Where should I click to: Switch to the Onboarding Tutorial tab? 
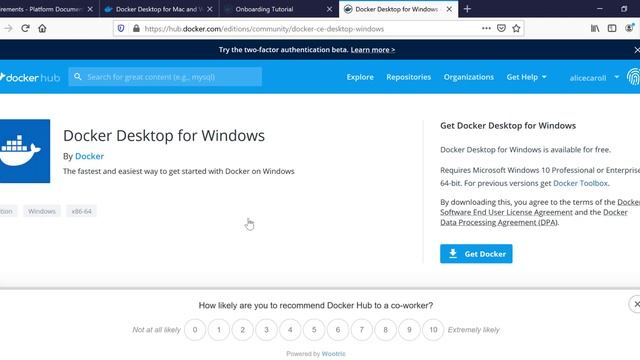click(279, 9)
